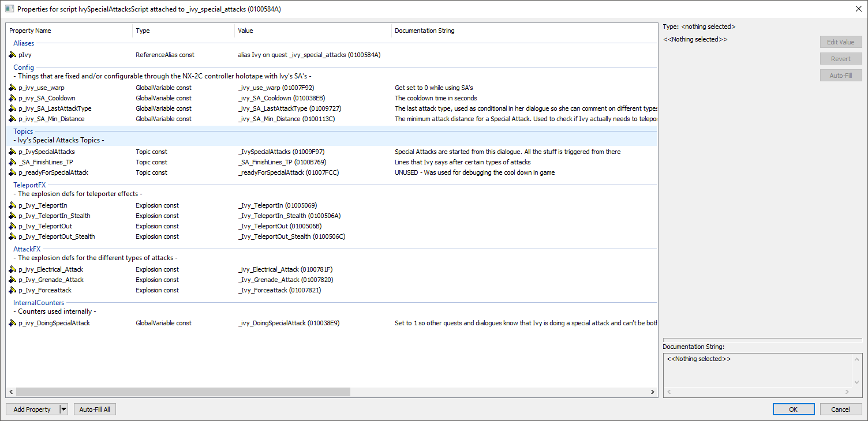Click the property icon beside p_ivy_Electrical_Attack
Viewport: 868px width, 421px height.
tap(13, 269)
